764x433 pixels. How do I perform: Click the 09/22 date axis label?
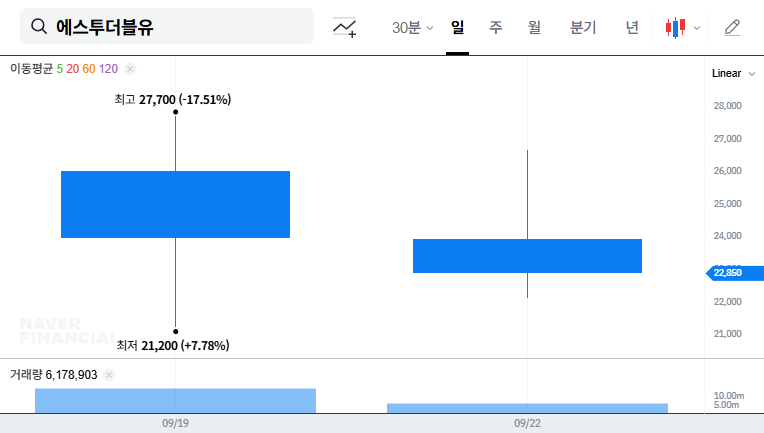(x=527, y=423)
